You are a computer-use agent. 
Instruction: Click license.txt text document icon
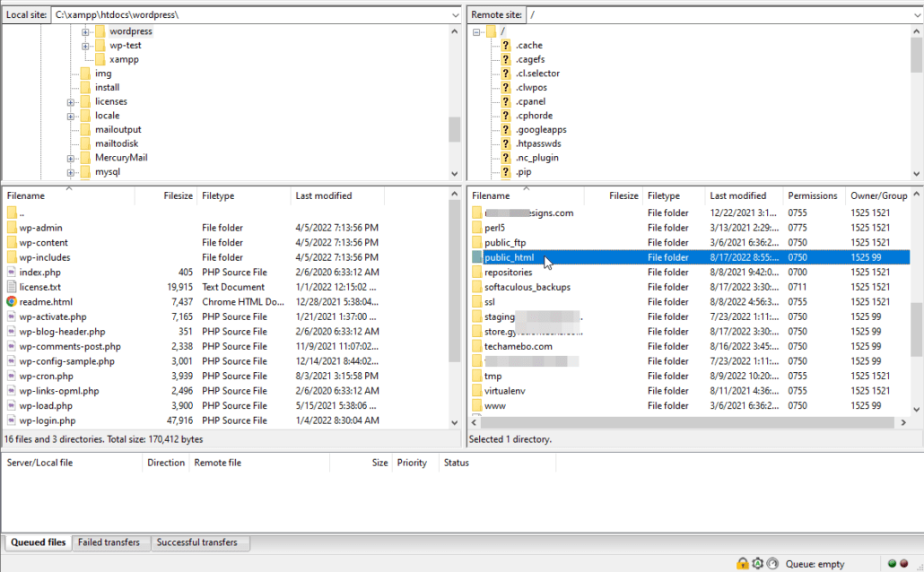[11, 287]
